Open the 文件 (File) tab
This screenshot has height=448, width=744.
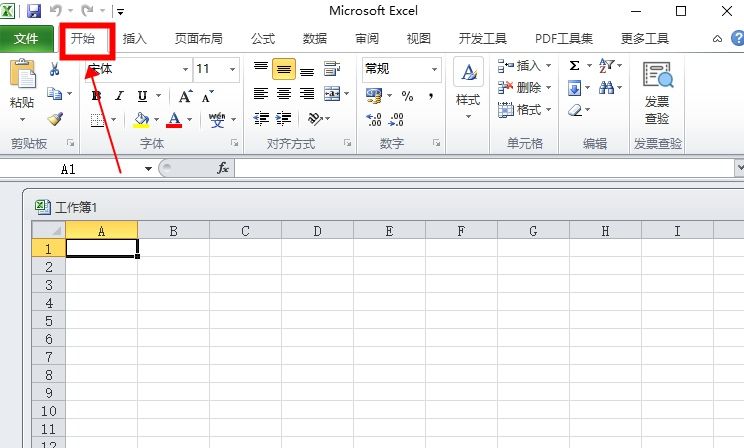27,38
